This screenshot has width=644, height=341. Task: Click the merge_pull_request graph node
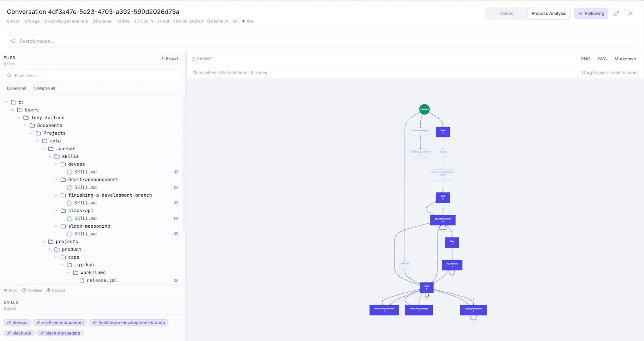click(x=473, y=310)
